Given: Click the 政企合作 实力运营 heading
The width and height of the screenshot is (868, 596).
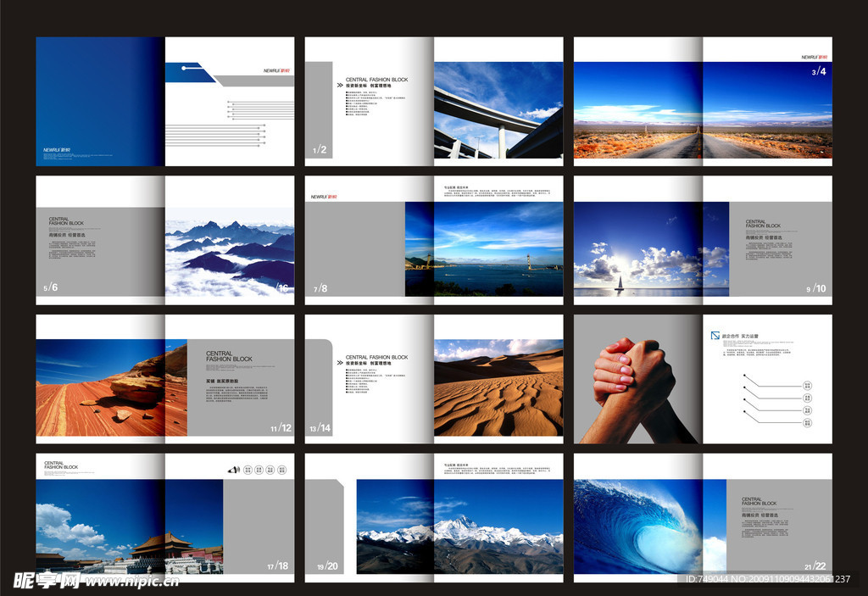Looking at the screenshot, I should click(x=739, y=337).
